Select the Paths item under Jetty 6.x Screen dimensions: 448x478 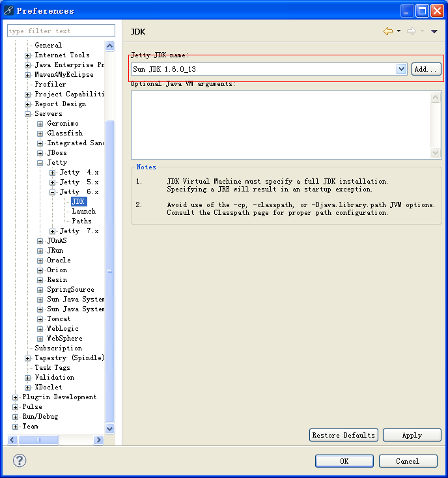[81, 221]
